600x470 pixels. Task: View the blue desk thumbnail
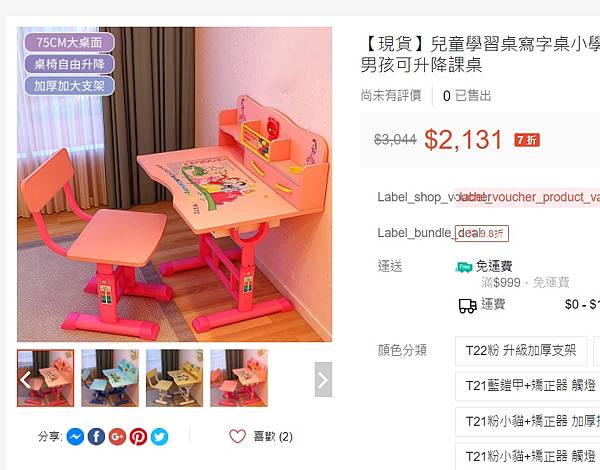tap(110, 378)
